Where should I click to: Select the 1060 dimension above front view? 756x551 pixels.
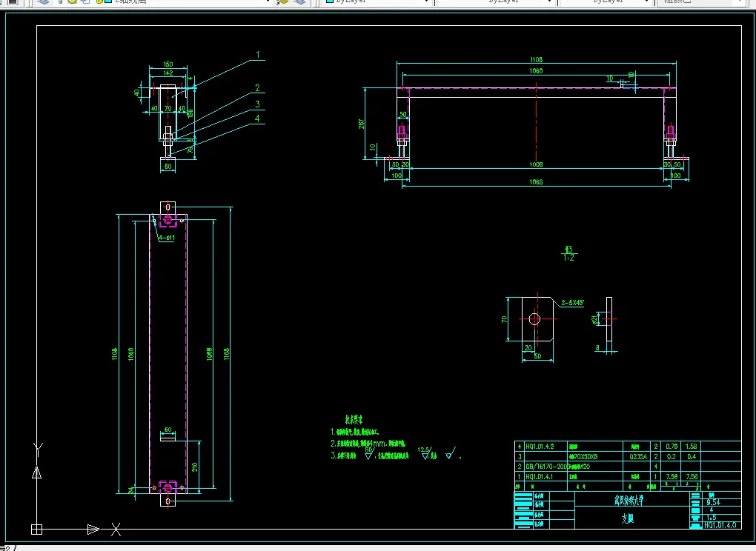click(x=536, y=71)
